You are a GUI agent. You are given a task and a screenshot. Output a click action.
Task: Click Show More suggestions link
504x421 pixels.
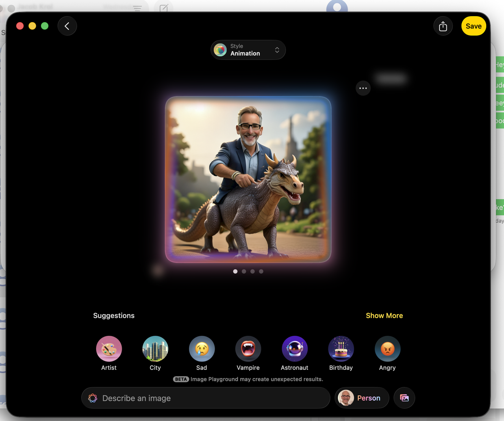coord(384,315)
